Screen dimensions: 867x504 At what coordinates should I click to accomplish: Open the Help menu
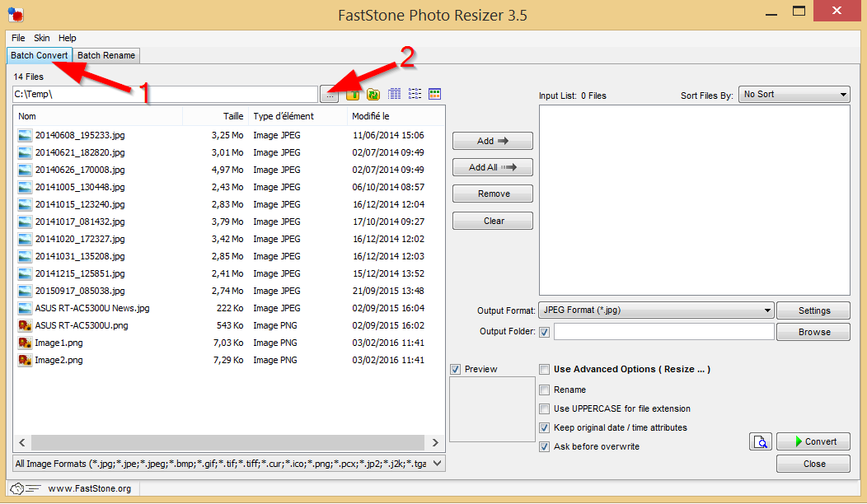point(68,38)
